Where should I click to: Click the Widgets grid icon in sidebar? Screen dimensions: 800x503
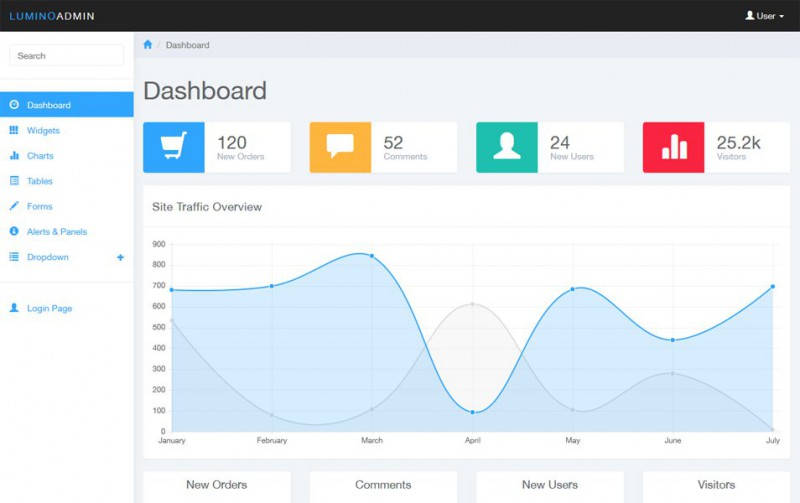tap(14, 130)
